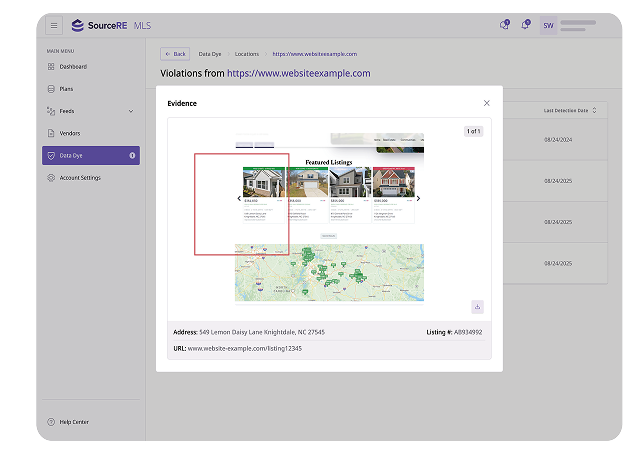Download the evidence screenshot
This screenshot has height=455, width=623.
pyautogui.click(x=478, y=307)
